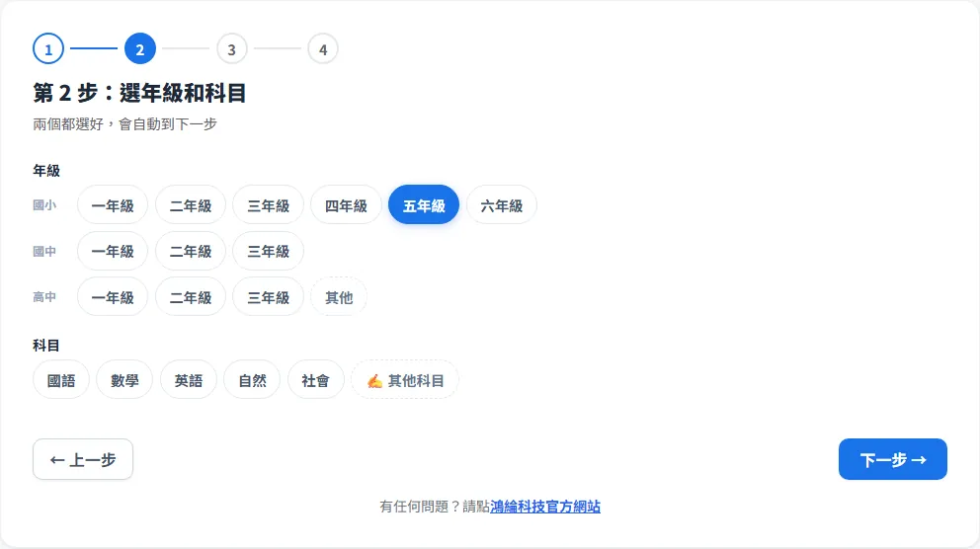The height and width of the screenshot is (549, 980).
Task: Pick 高中 二年級 grade
Action: pos(191,296)
